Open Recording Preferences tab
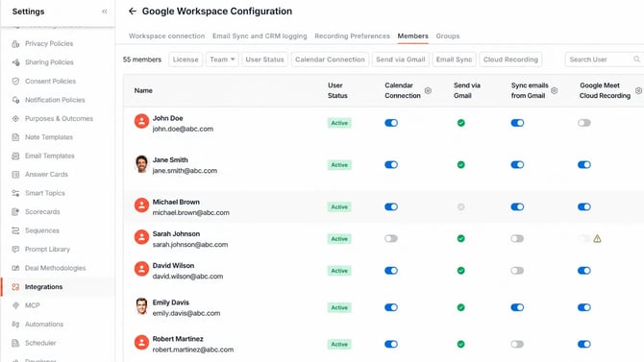 tap(352, 36)
